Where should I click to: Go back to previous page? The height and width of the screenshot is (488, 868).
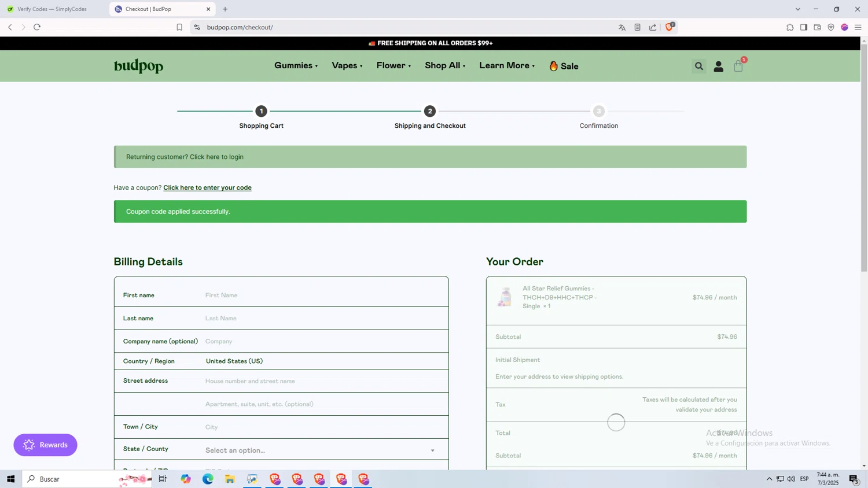pyautogui.click(x=10, y=27)
